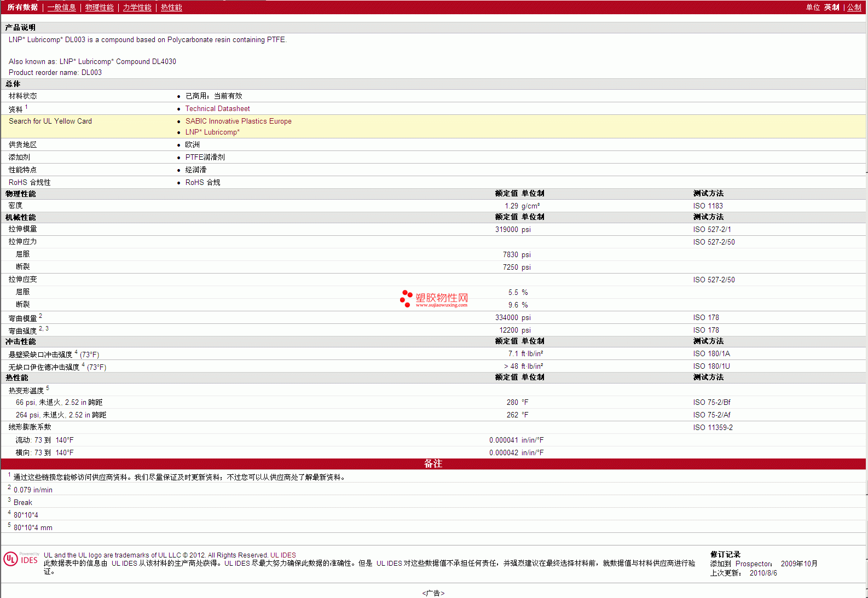Viewport: 868px width, 598px height.
Task: Click the UL IDES logo icon
Action: [x=21, y=559]
